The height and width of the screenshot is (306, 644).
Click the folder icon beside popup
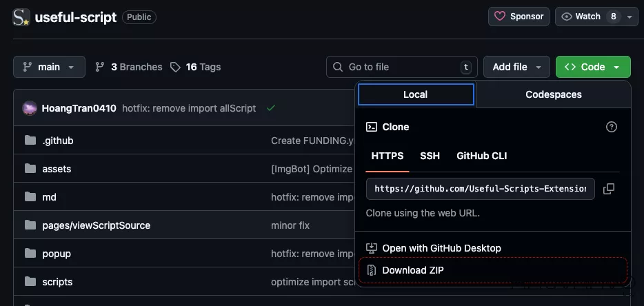(30, 254)
